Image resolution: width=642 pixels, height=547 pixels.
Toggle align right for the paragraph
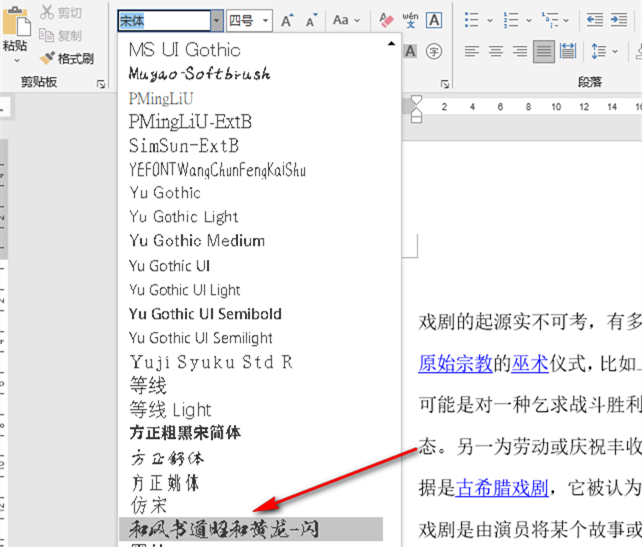520,51
